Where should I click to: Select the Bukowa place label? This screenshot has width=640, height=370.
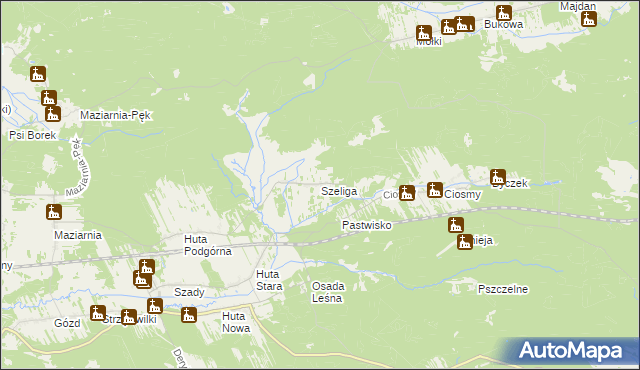click(503, 24)
